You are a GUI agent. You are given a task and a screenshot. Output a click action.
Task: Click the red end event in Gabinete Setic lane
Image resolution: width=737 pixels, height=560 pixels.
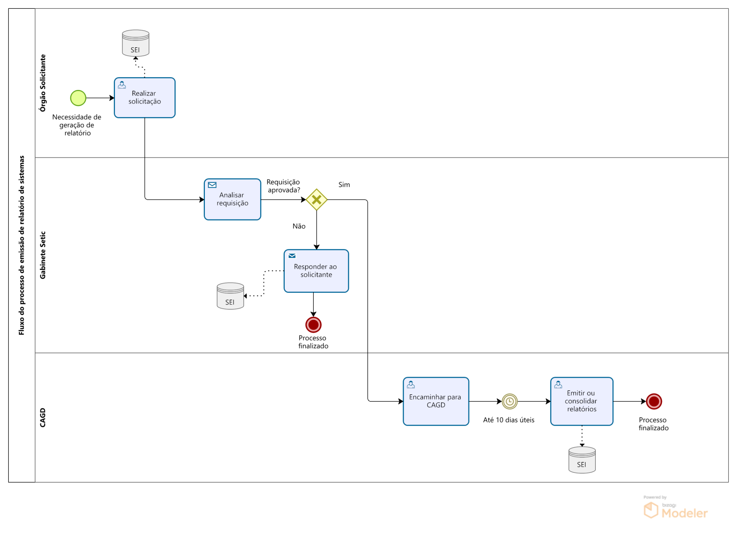pyautogui.click(x=314, y=325)
